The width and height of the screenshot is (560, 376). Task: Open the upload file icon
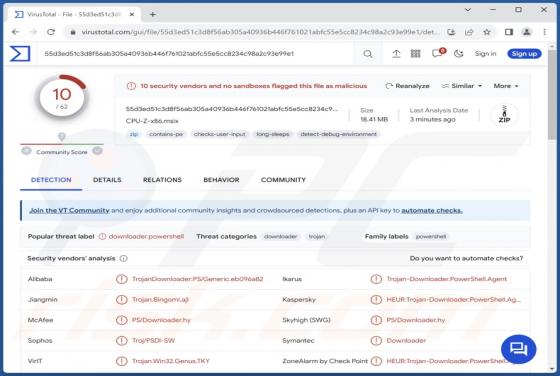(x=396, y=54)
